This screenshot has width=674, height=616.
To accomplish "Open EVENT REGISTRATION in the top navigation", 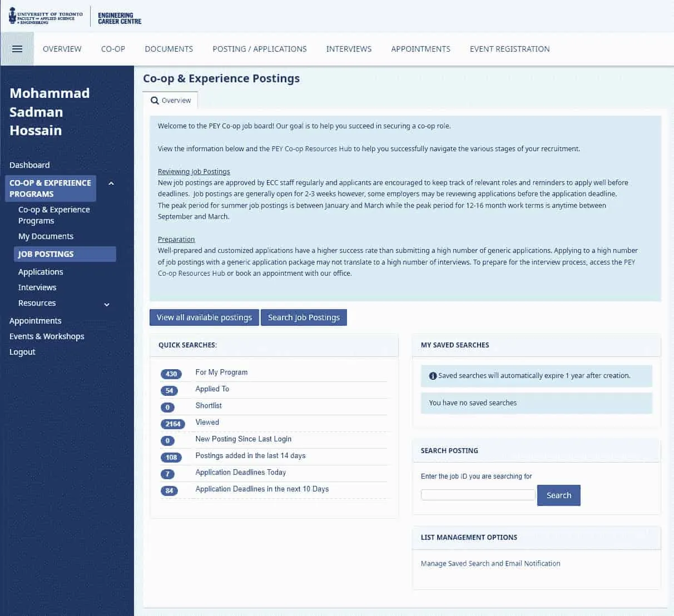I will pyautogui.click(x=509, y=49).
